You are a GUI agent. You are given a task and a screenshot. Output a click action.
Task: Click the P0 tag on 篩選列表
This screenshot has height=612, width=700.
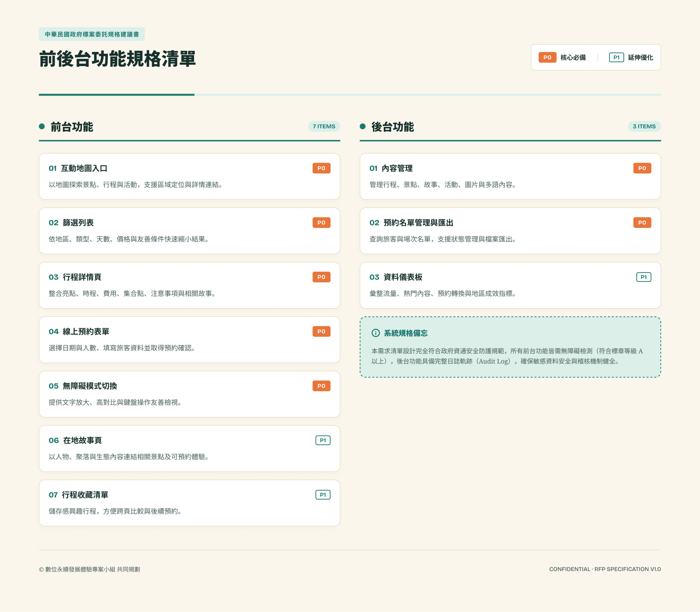pyautogui.click(x=321, y=223)
